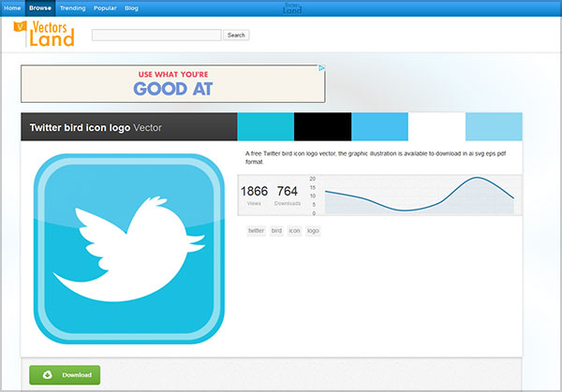Pick the pale light-blue color swatch
This screenshot has height=392, width=562.
coord(494,126)
